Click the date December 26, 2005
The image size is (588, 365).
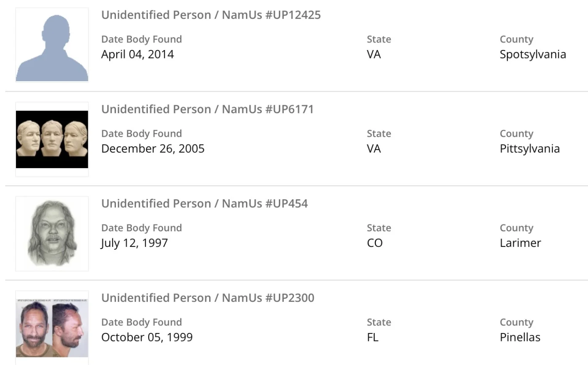tap(153, 148)
